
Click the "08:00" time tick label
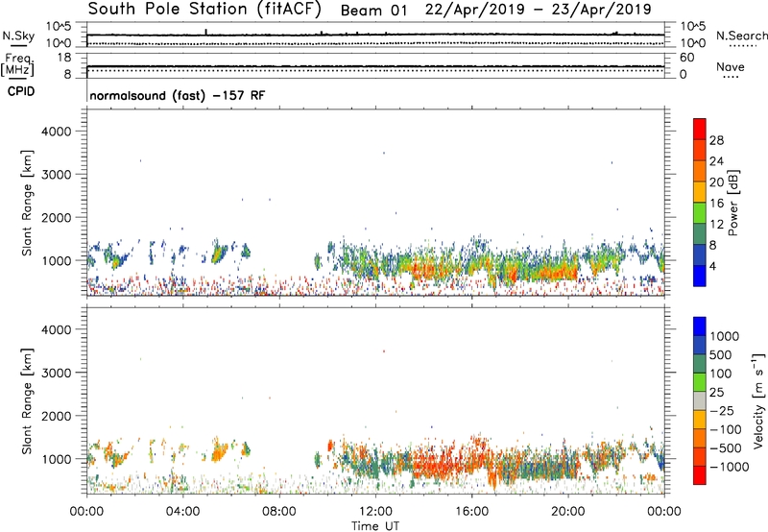279,512
